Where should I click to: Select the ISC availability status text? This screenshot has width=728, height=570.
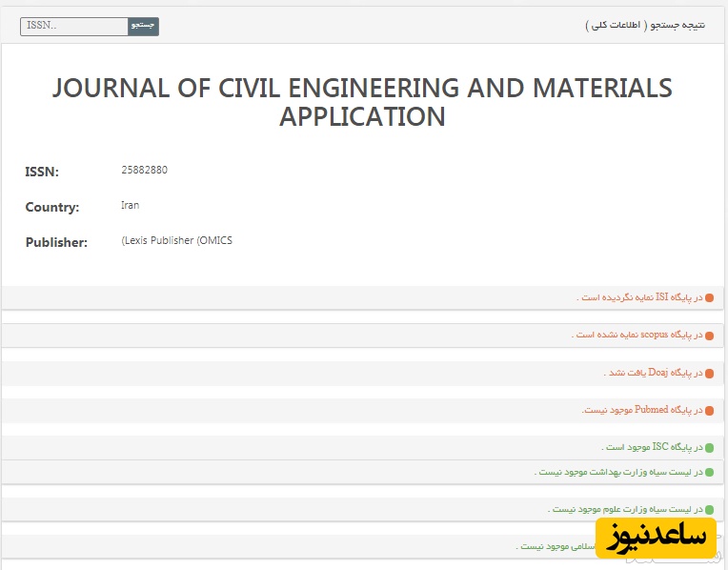coord(652,447)
